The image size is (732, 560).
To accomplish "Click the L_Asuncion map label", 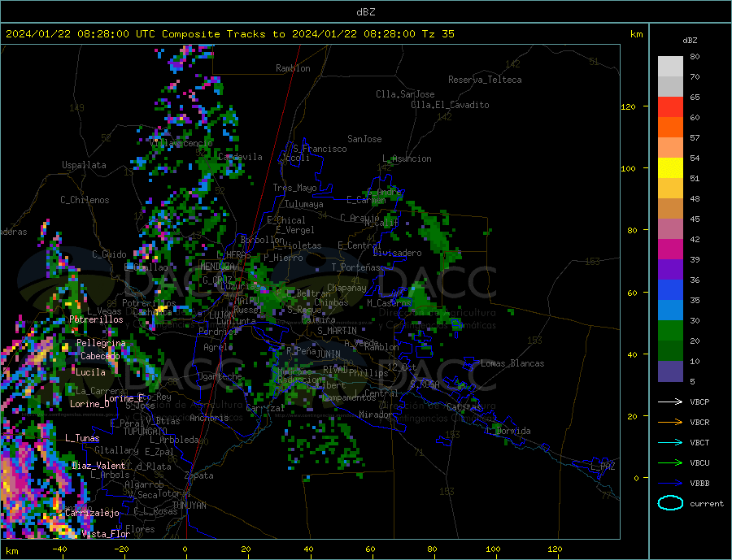I will point(407,158).
